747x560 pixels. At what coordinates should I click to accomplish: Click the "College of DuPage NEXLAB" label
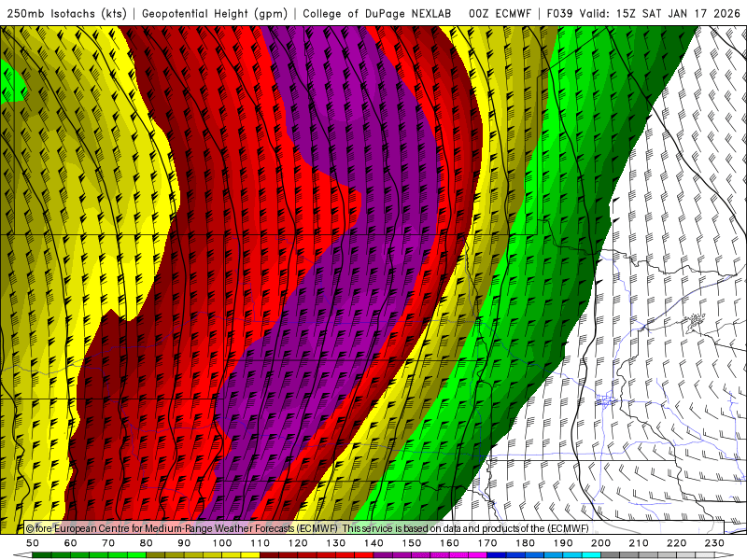(377, 13)
